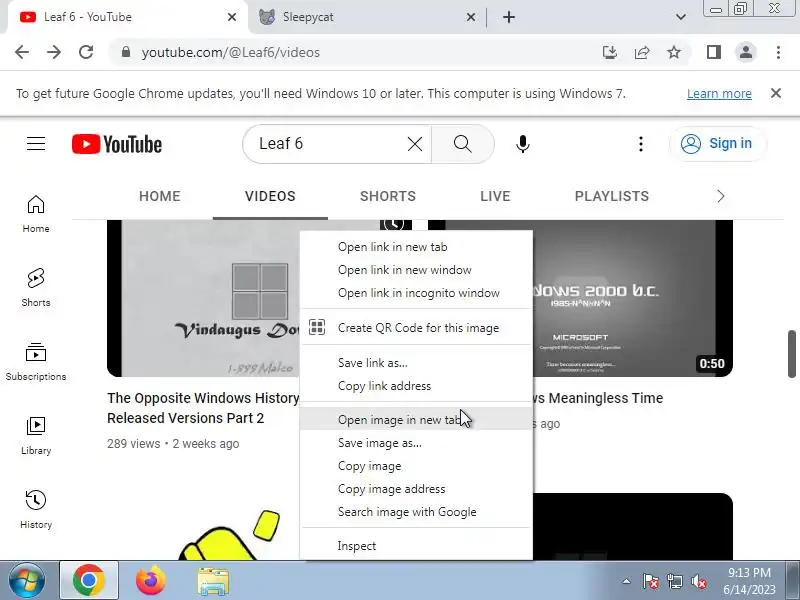Go back with the browser back arrow

[x=22, y=52]
